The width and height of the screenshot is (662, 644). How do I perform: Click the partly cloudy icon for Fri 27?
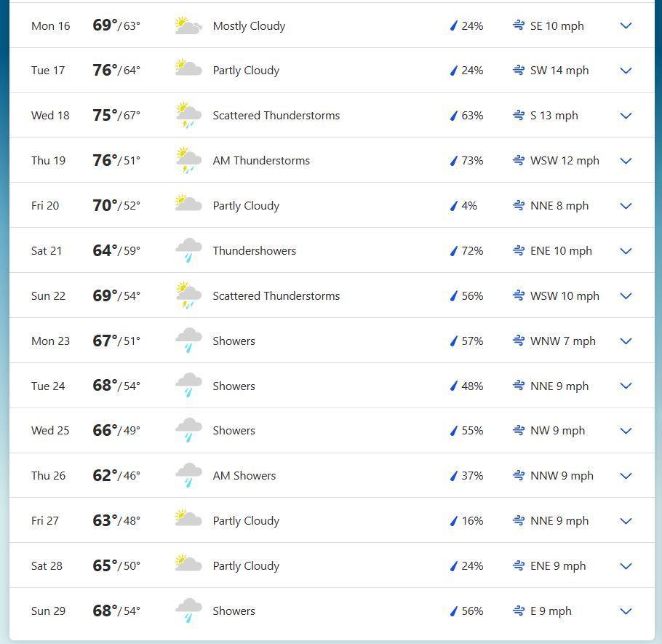click(x=188, y=520)
